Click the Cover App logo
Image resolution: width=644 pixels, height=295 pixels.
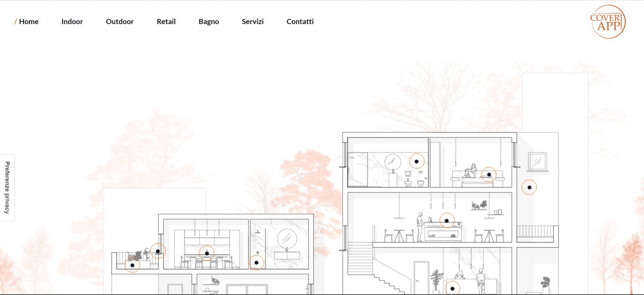pos(608,22)
